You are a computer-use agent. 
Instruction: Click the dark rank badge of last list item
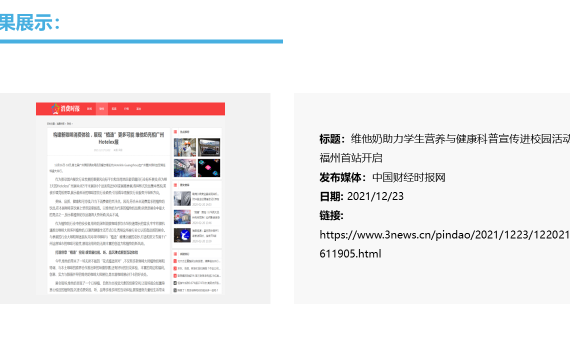(175, 290)
